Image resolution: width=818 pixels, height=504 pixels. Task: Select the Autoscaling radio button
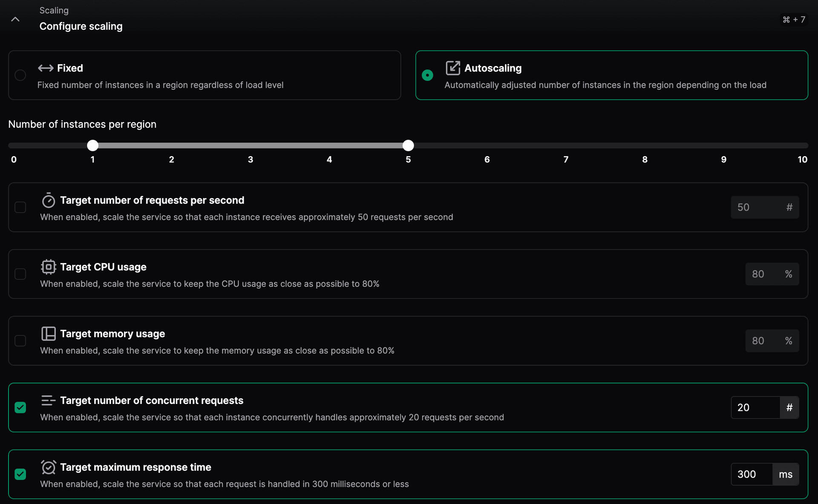pos(426,75)
